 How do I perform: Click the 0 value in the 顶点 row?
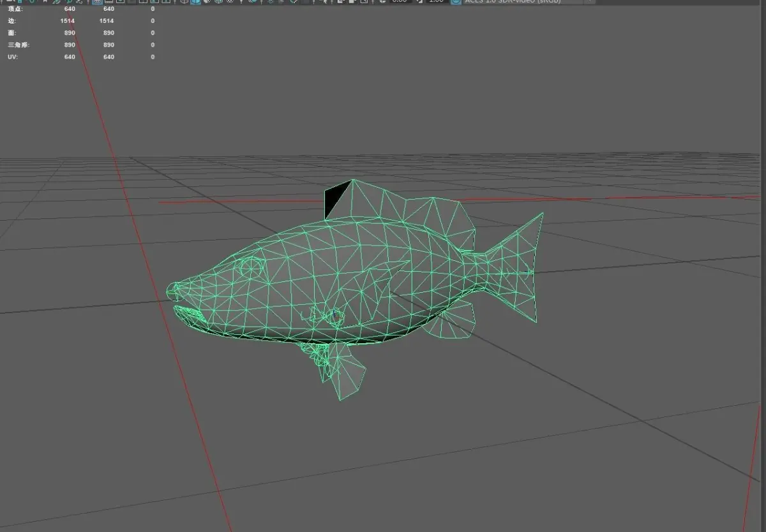coord(153,9)
